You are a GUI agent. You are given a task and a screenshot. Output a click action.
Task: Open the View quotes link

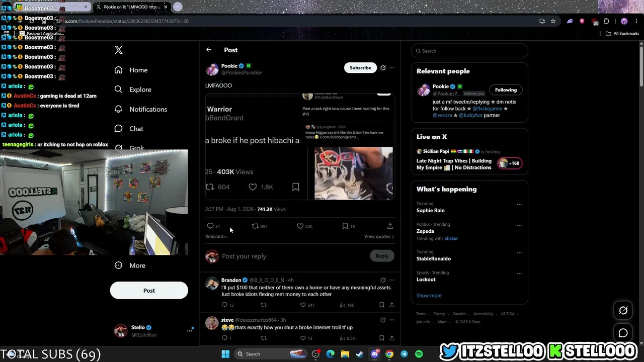coord(379,236)
